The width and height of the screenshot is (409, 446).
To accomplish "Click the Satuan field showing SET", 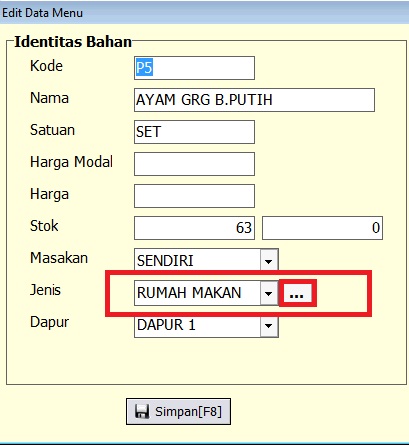I will pyautogui.click(x=194, y=132).
